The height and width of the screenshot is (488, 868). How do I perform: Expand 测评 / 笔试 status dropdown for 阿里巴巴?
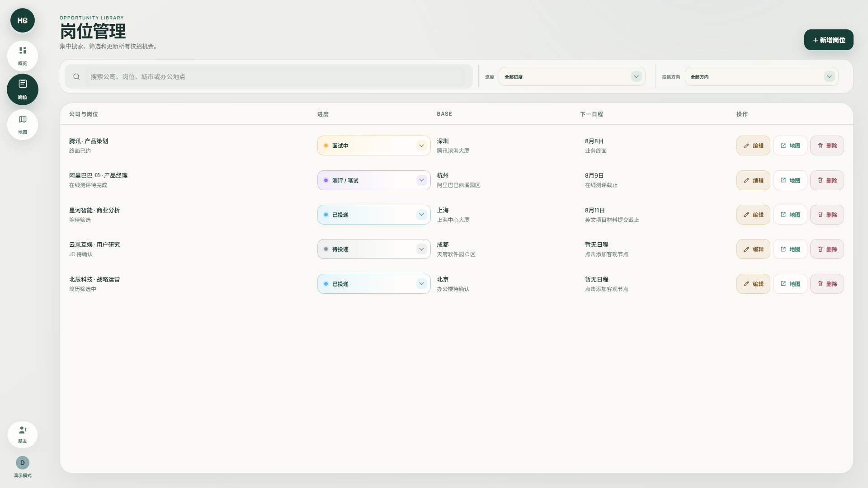(x=374, y=180)
